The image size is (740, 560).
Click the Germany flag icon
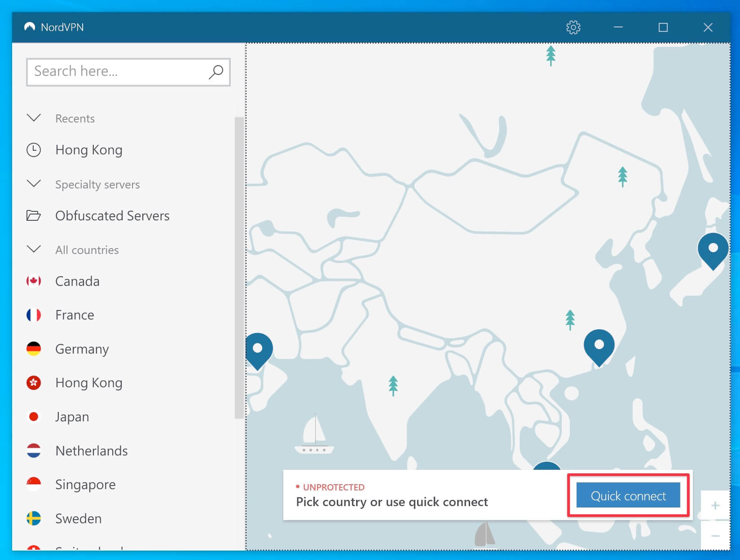point(34,349)
